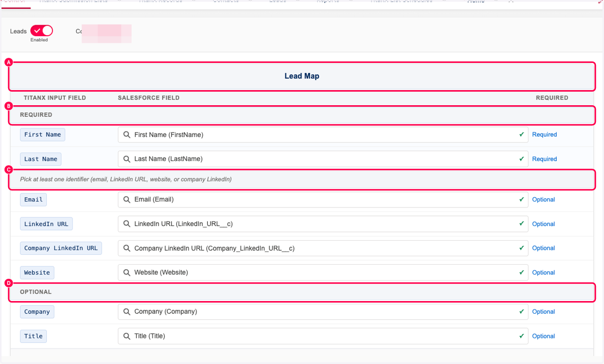Viewport: 604px width, 364px height.
Task: Open the First Name (FirstName) Salesforce field picker
Action: click(x=323, y=135)
